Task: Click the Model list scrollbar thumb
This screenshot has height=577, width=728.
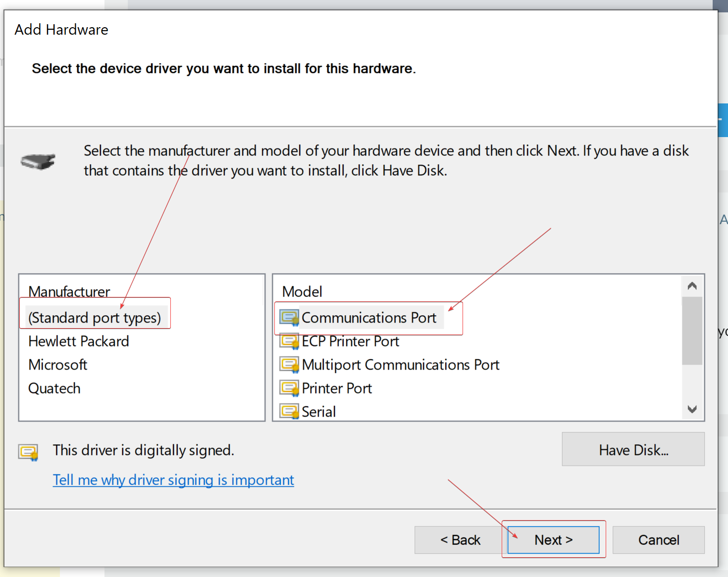Action: [x=692, y=331]
